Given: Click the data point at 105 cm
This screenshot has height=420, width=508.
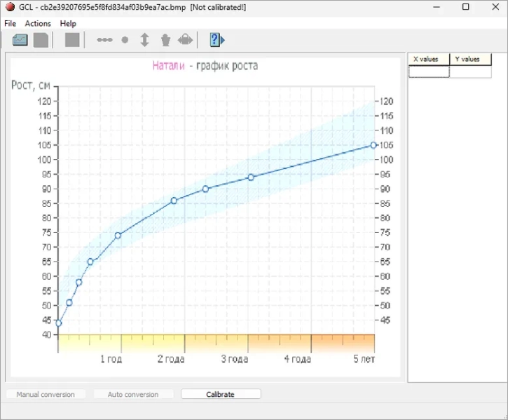Looking at the screenshot, I should click(373, 145).
